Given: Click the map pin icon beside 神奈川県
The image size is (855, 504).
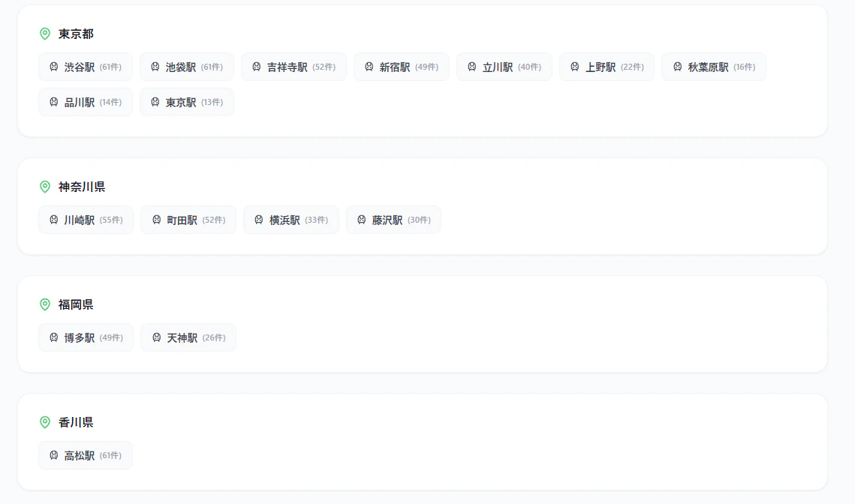Looking at the screenshot, I should [45, 186].
